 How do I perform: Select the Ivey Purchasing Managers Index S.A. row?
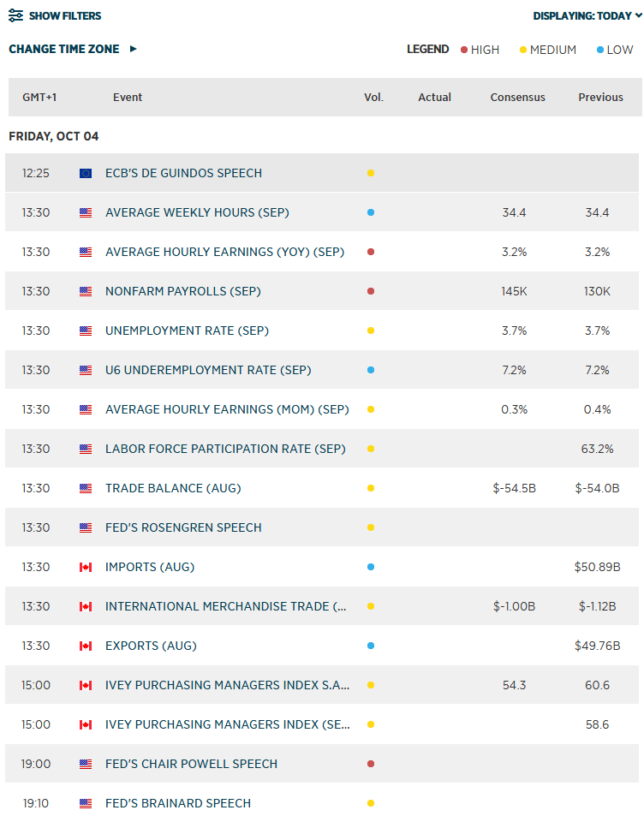click(x=322, y=685)
